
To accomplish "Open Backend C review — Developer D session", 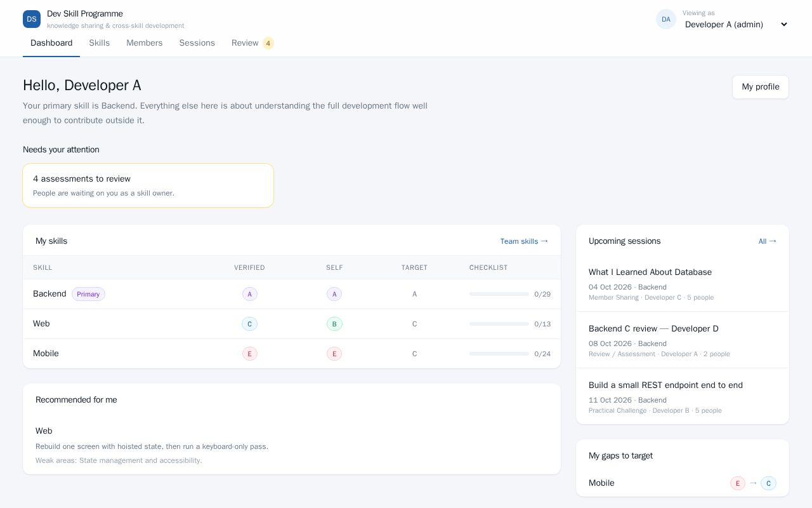I will coord(683,340).
